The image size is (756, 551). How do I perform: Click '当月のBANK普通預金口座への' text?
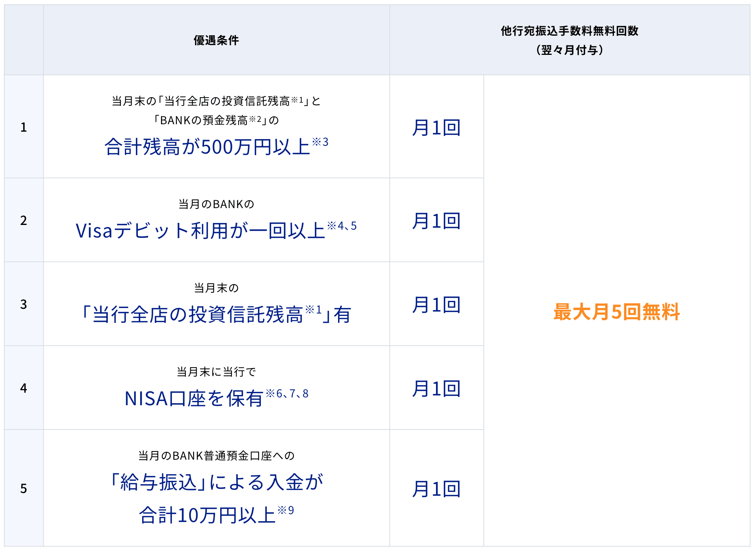216,456
